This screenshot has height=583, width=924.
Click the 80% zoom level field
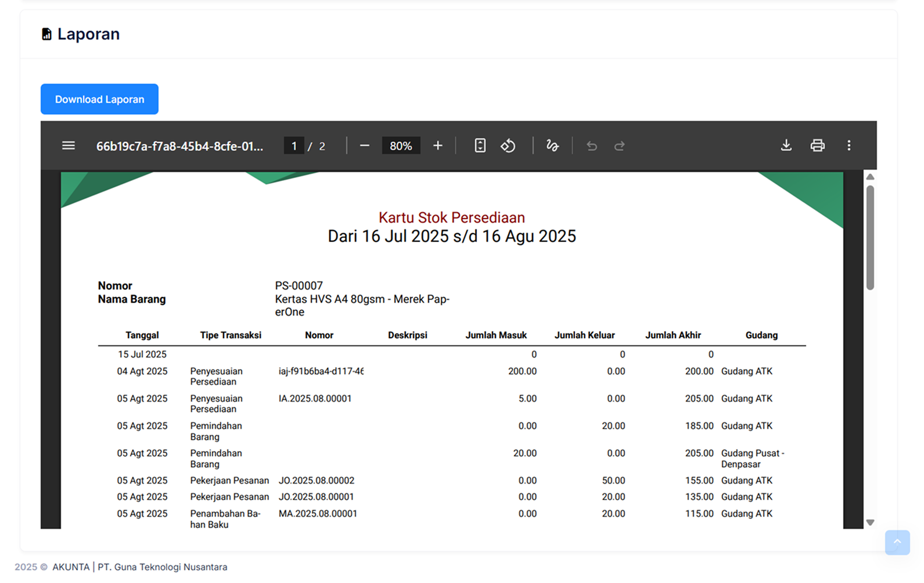pos(401,146)
